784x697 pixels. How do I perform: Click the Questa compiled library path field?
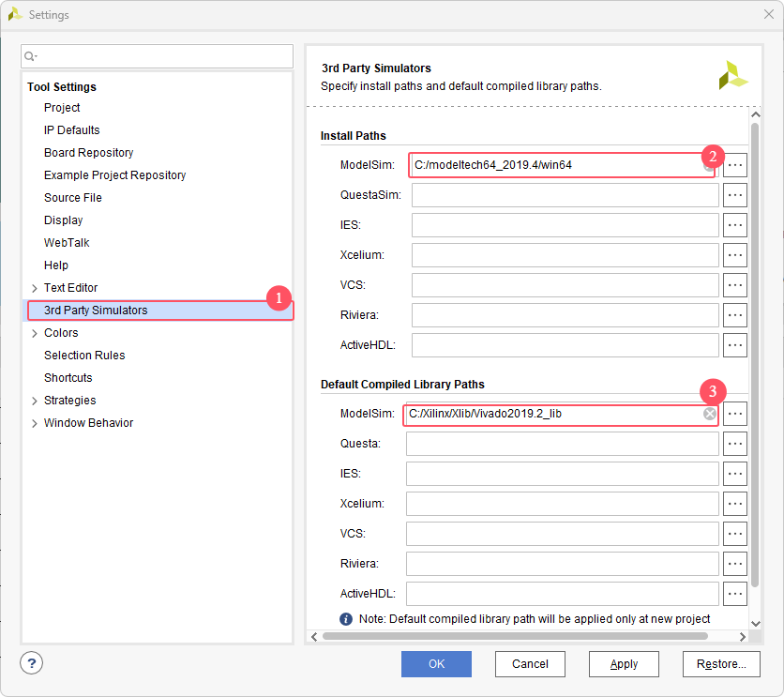click(562, 444)
